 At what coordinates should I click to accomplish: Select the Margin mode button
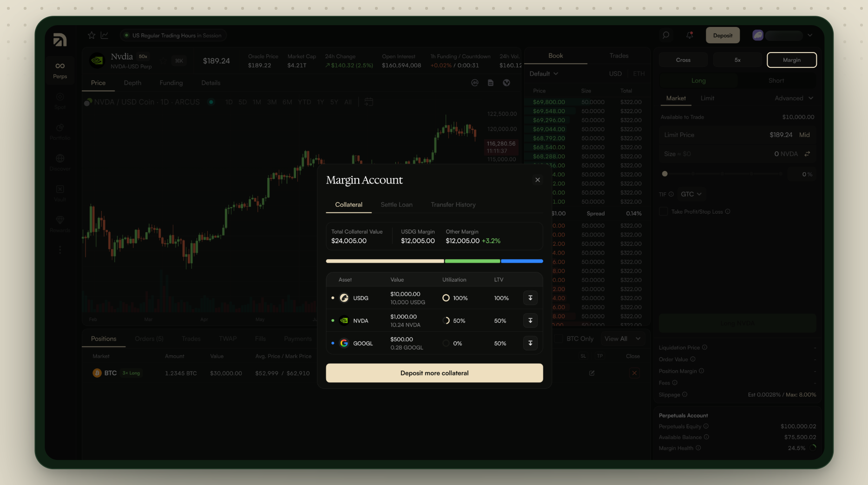coord(791,60)
